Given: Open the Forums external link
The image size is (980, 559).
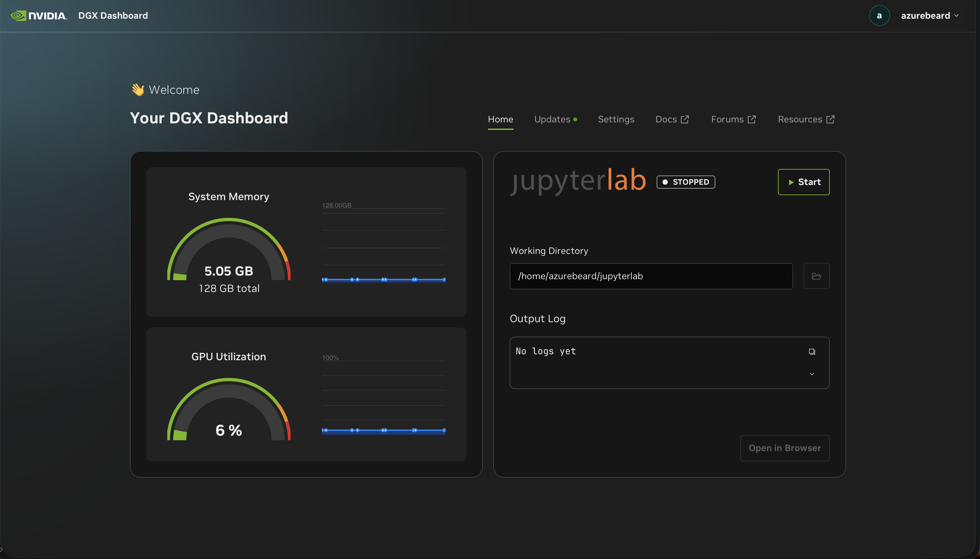Looking at the screenshot, I should click(x=733, y=119).
